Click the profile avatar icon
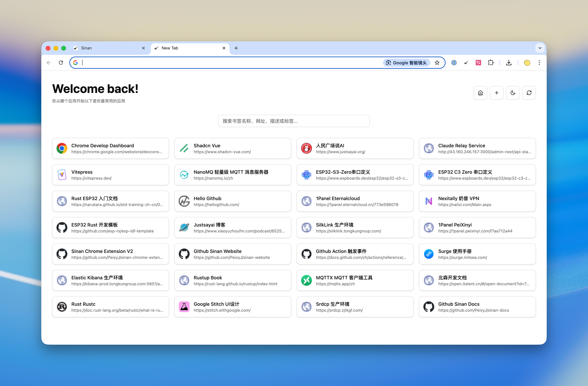588x386 pixels. [x=527, y=63]
